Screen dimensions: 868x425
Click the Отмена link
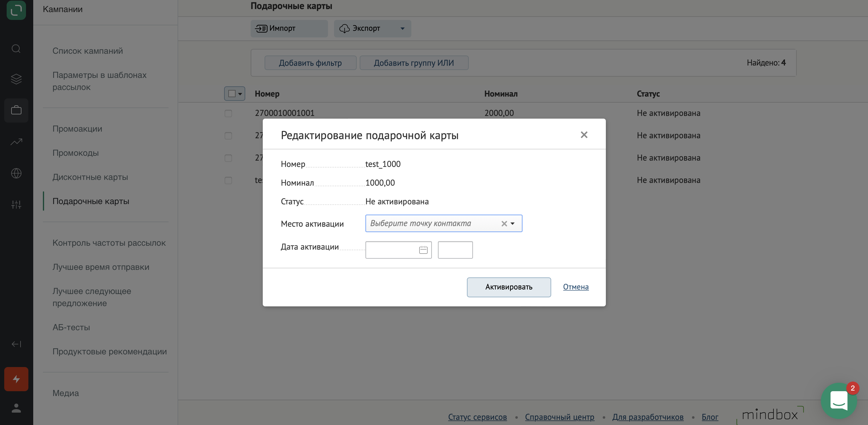576,287
